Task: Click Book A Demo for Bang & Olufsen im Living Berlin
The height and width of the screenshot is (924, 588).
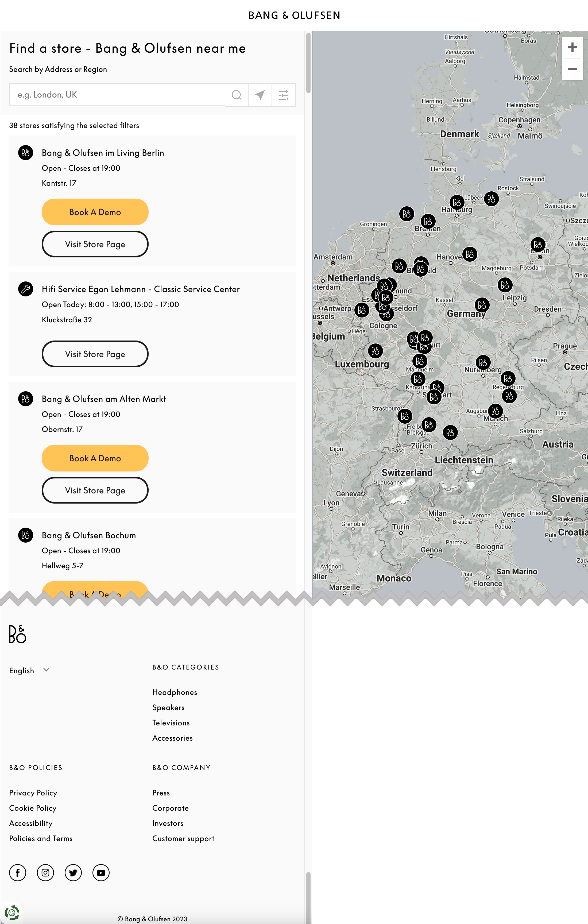Action: tap(95, 212)
